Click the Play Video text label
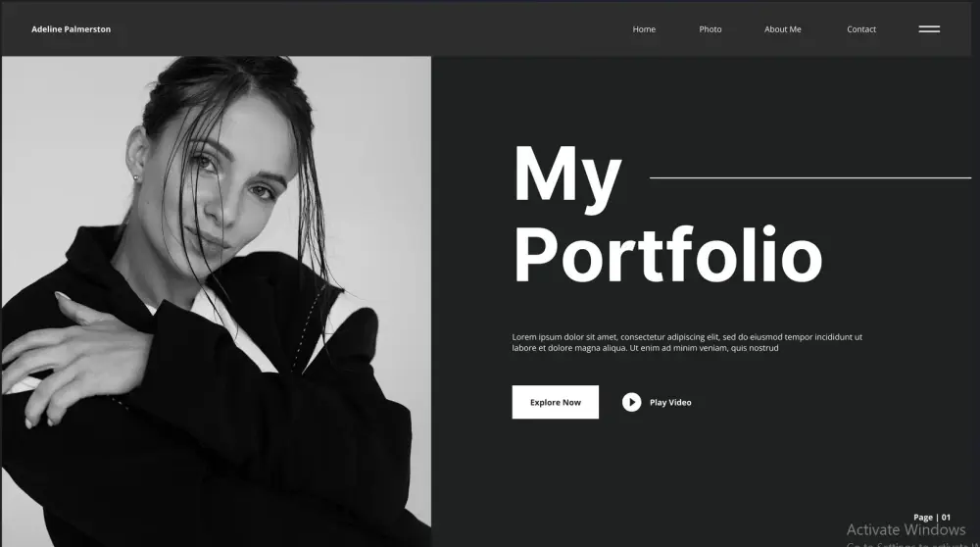The image size is (980, 547). click(x=670, y=403)
